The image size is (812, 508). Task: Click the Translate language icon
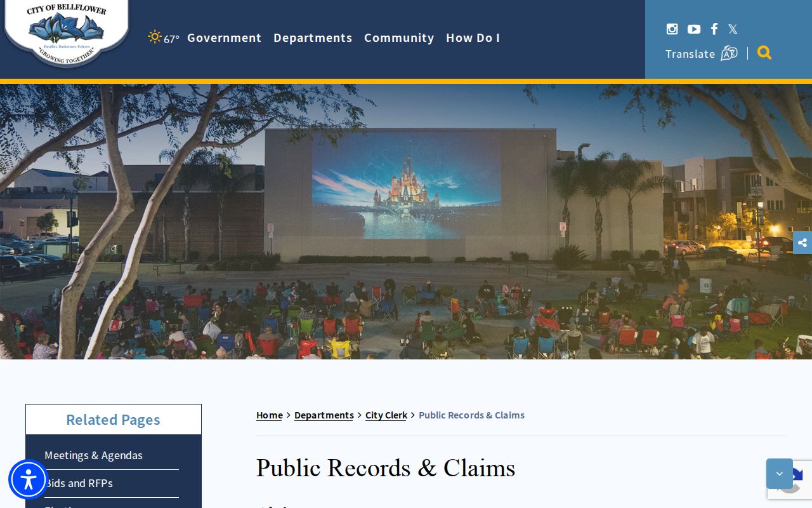[729, 53]
